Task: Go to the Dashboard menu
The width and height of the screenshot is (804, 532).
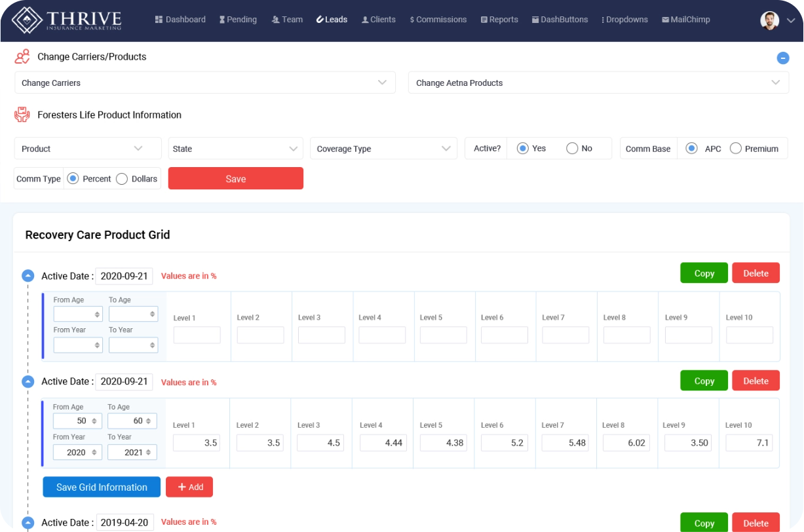Action: click(180, 20)
